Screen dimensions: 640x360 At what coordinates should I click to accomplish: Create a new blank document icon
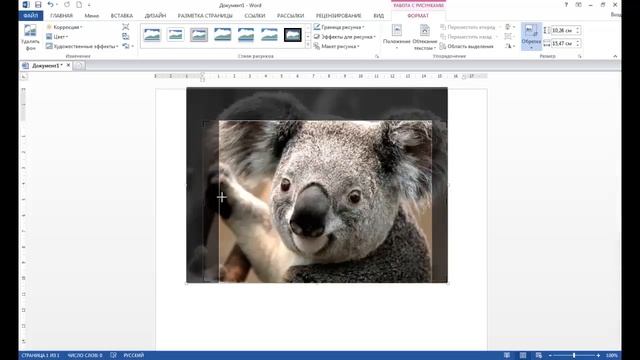tap(79, 5)
